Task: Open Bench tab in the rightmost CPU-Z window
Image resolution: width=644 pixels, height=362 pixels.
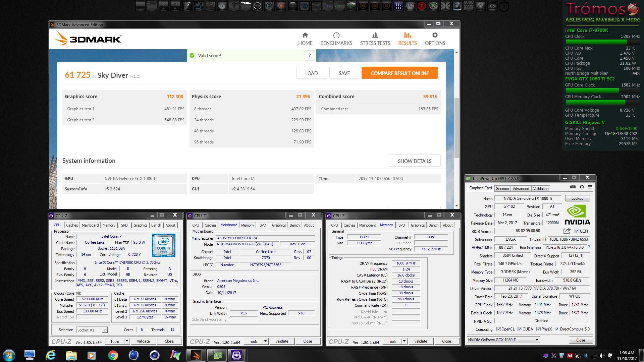Action: point(433,225)
